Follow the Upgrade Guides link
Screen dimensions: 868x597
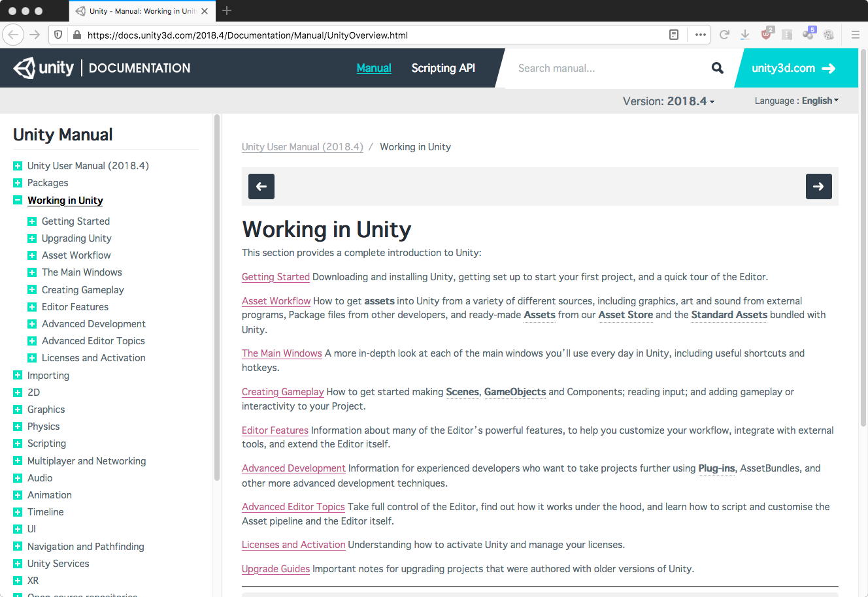276,569
